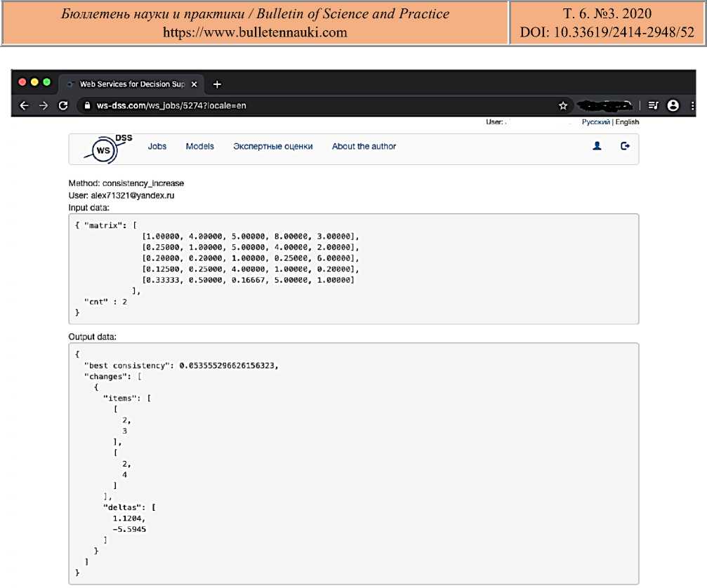
Task: Click the "best consistency" value line
Action: (x=181, y=366)
